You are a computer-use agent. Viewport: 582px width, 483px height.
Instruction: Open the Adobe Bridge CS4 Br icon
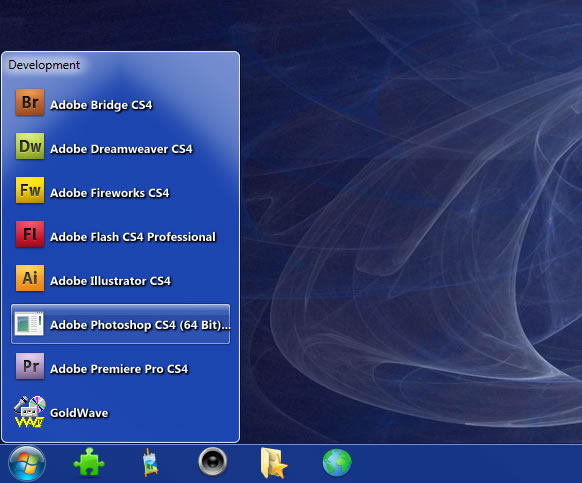pos(30,102)
